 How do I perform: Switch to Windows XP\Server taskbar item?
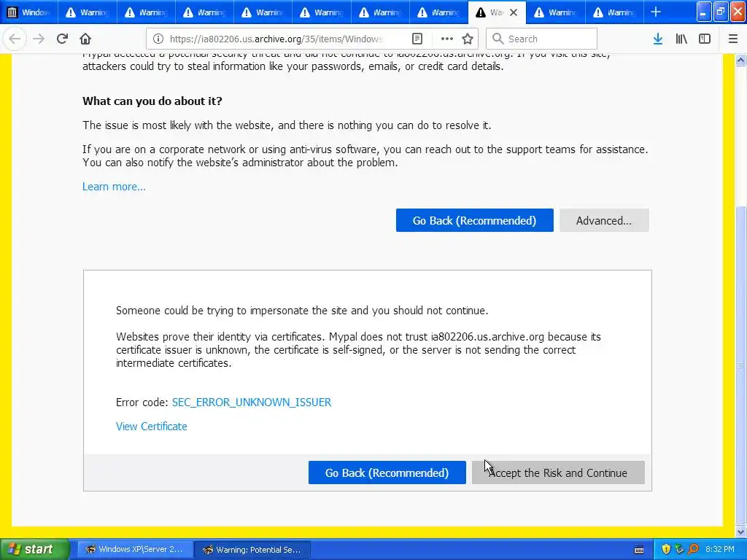pyautogui.click(x=135, y=549)
